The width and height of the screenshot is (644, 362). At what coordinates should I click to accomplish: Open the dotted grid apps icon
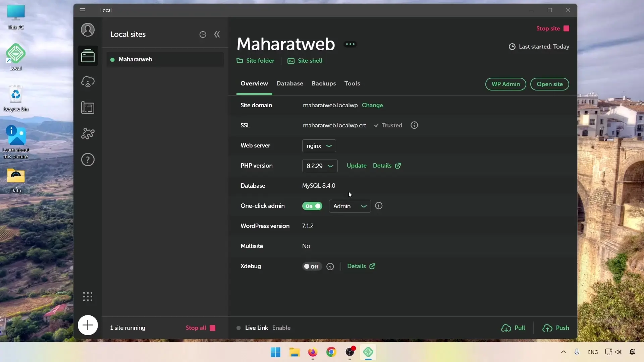88,296
